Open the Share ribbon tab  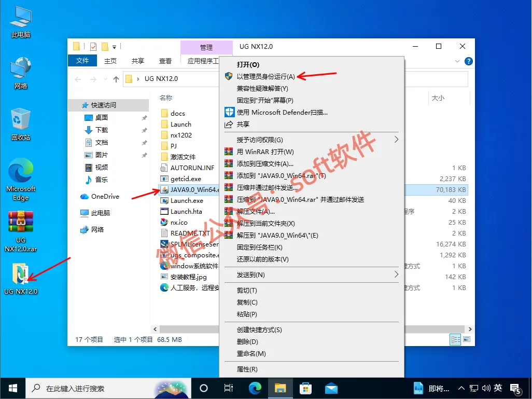[x=138, y=61]
